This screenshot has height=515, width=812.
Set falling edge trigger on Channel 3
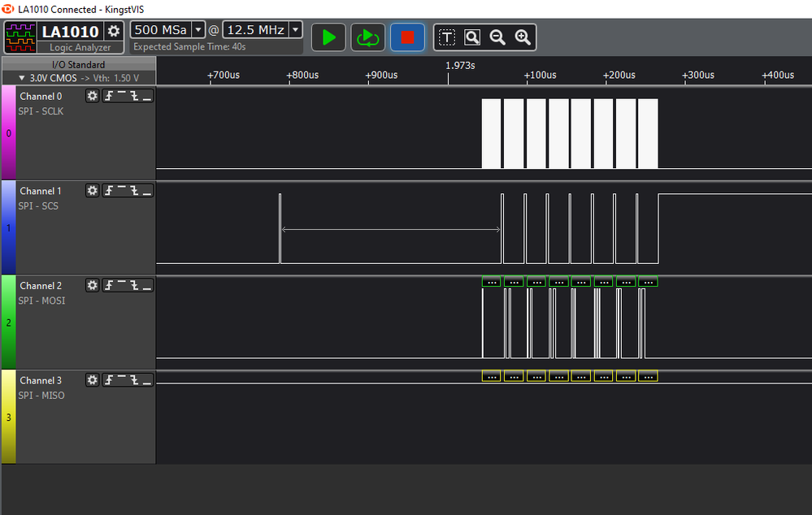[135, 380]
